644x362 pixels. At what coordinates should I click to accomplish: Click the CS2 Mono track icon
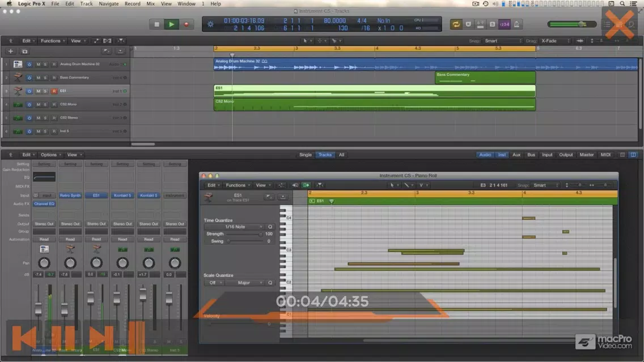coord(18,105)
